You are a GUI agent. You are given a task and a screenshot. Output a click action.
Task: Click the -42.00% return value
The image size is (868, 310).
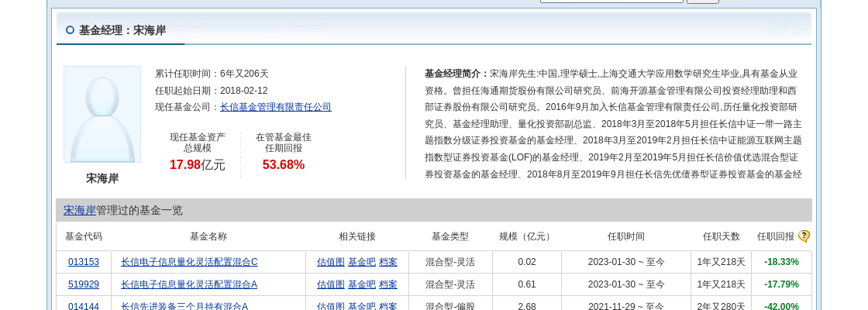pos(782,306)
